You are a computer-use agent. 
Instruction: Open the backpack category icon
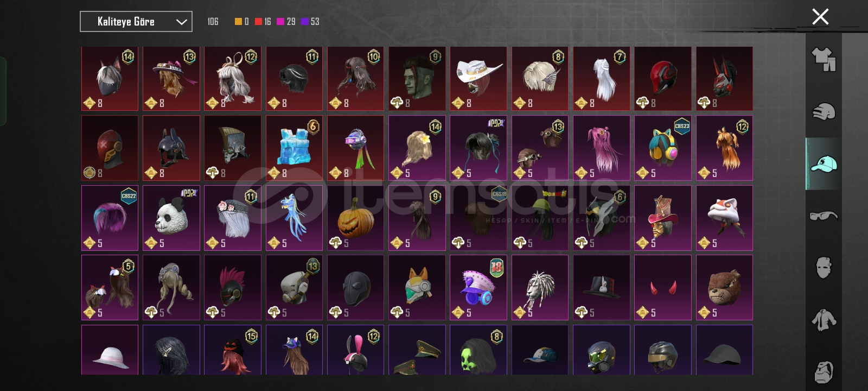coord(824,371)
